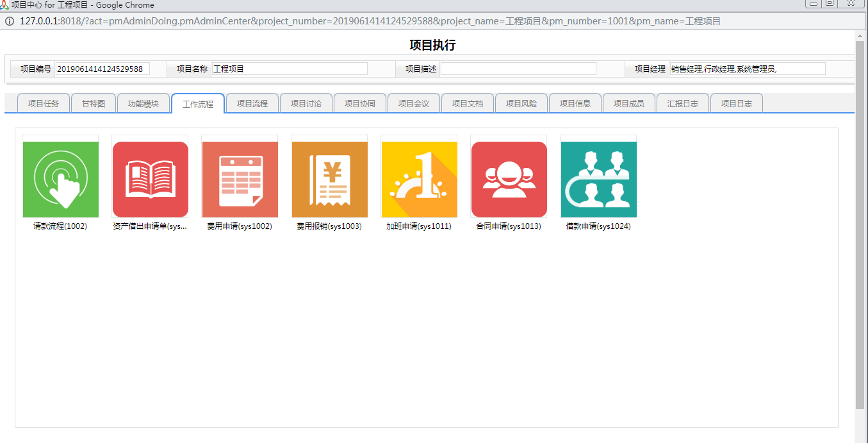The image size is (868, 443).
Task: Open the 费用报销(sys1003) receipt icon
Action: (329, 180)
